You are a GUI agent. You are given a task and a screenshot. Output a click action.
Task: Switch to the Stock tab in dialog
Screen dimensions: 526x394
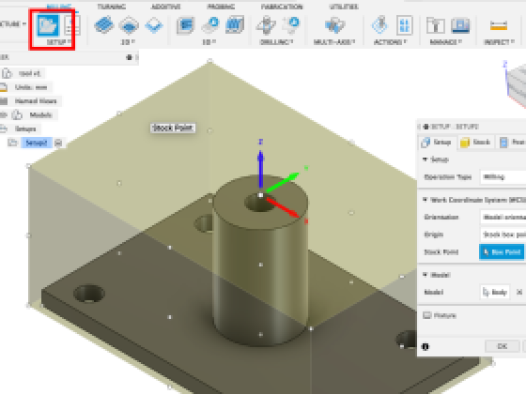(475, 142)
